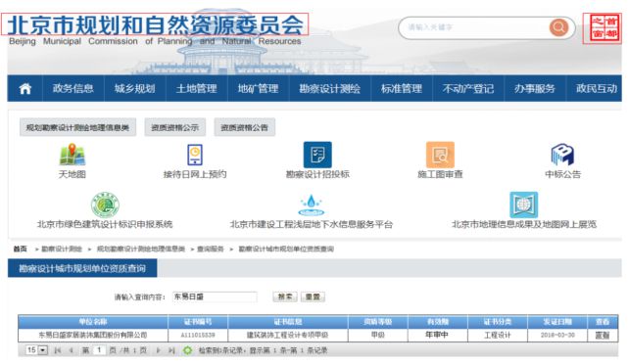Open 勘察设计招投标 checklist icon
The width and height of the screenshot is (628, 364).
[317, 155]
